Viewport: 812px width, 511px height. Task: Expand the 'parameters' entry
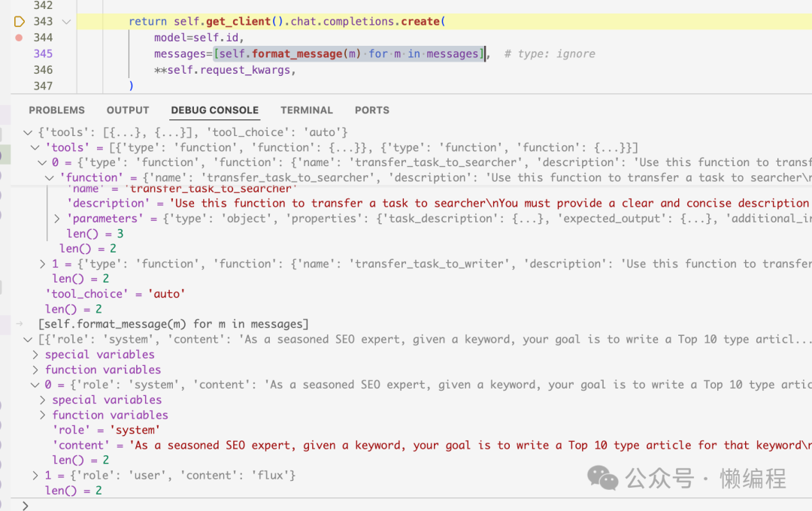pyautogui.click(x=58, y=219)
